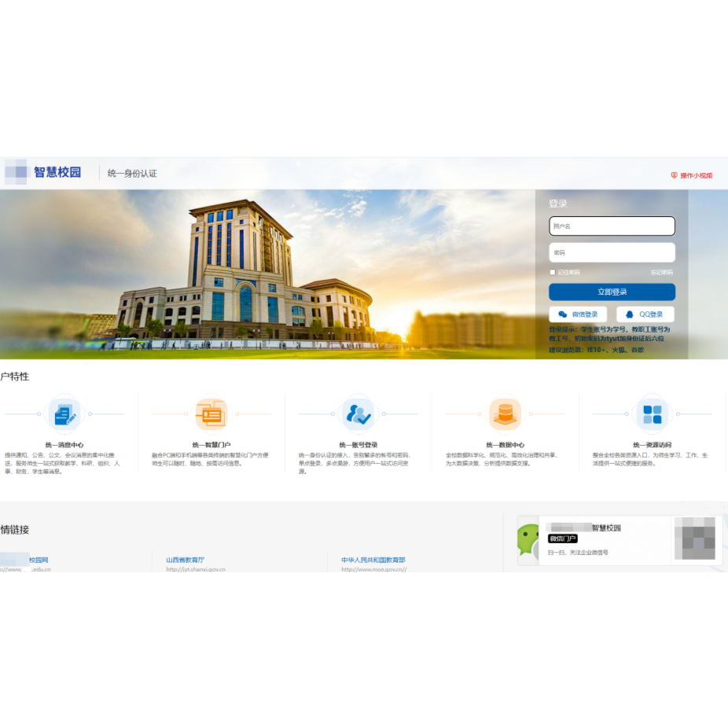
Task: Click the 统一消息中心 feature icon
Action: (64, 414)
